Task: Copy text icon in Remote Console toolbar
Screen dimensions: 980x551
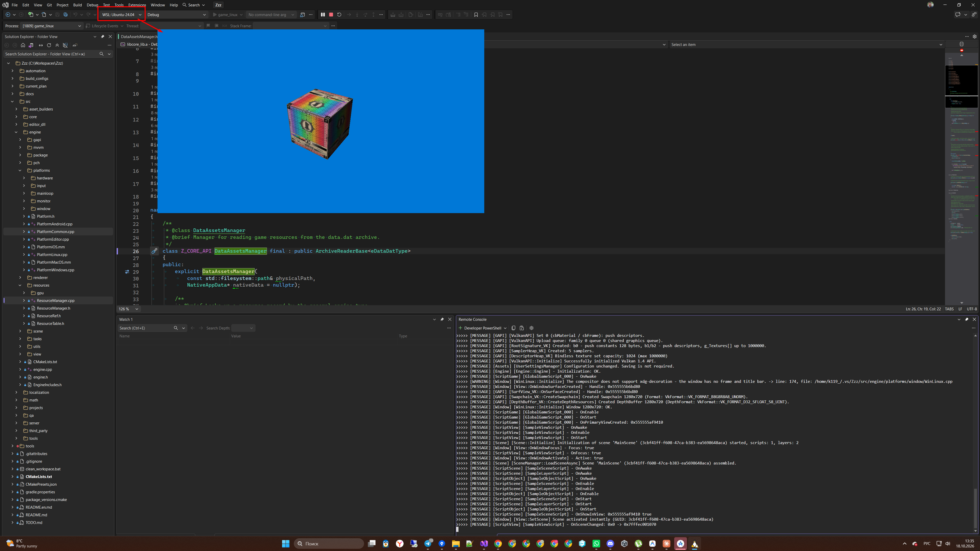Action: 513,328
